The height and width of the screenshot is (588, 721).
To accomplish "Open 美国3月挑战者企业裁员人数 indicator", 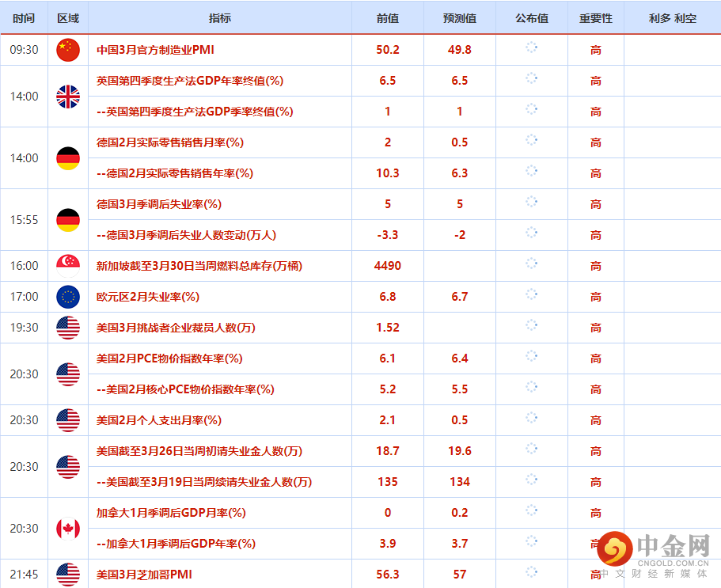I will point(176,328).
